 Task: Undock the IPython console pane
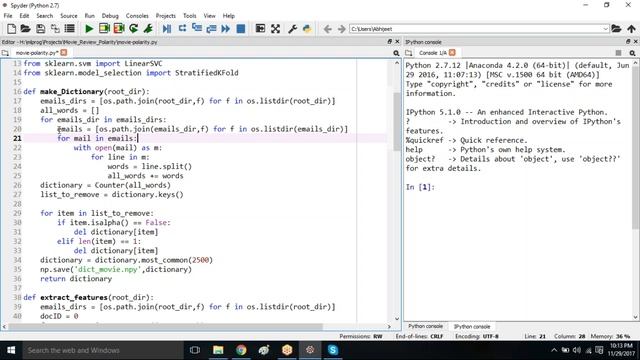tap(628, 42)
